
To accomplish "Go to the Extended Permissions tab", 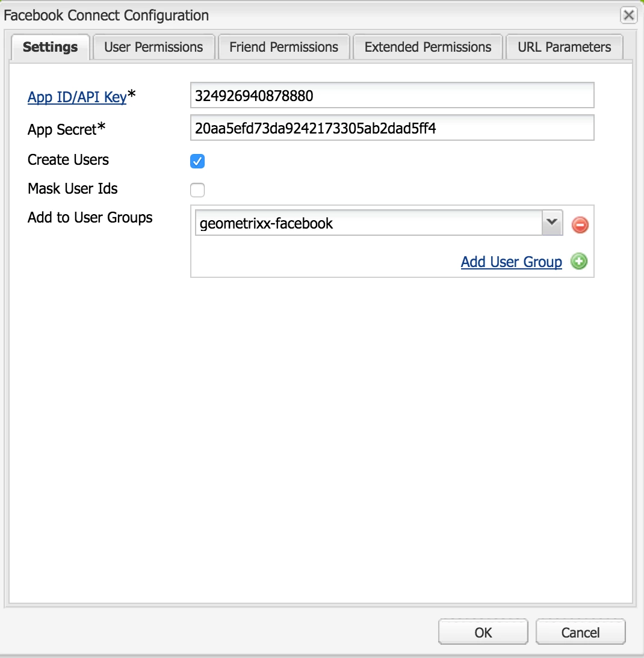I will pyautogui.click(x=428, y=47).
